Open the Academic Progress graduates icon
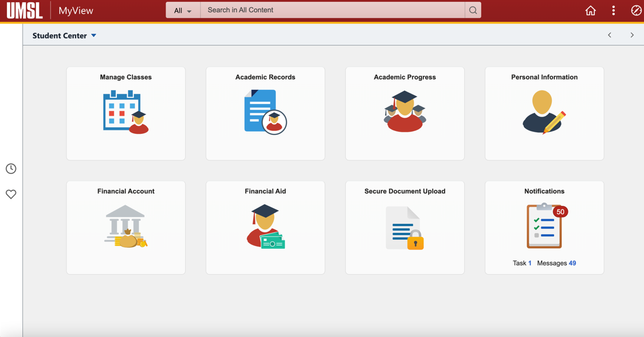This screenshot has width=644, height=337. [x=405, y=112]
